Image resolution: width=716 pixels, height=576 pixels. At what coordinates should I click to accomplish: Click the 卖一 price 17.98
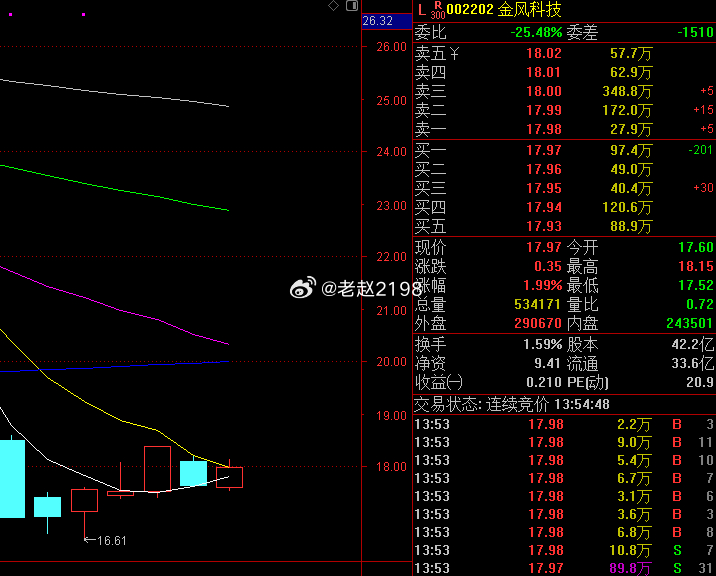(543, 129)
